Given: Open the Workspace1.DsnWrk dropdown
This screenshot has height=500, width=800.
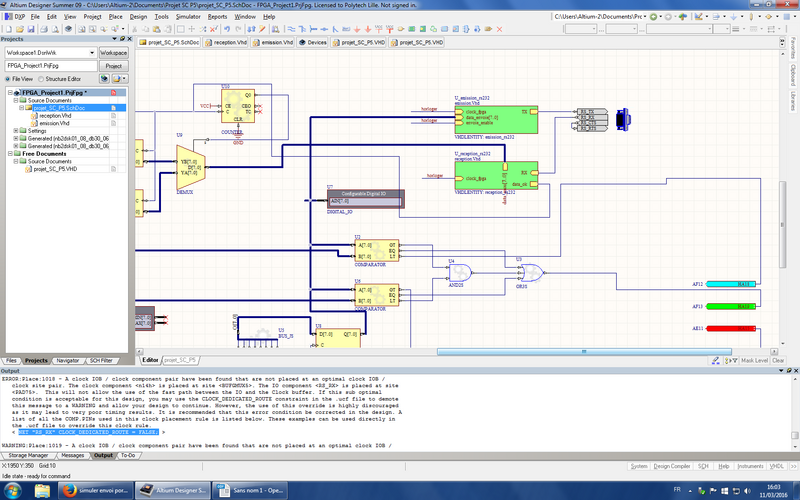Looking at the screenshot, I should coord(91,52).
